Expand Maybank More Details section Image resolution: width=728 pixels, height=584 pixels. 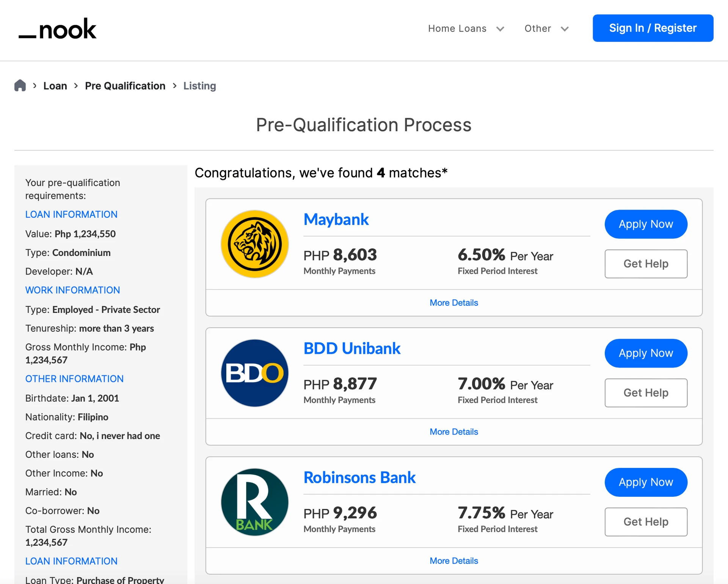(454, 303)
